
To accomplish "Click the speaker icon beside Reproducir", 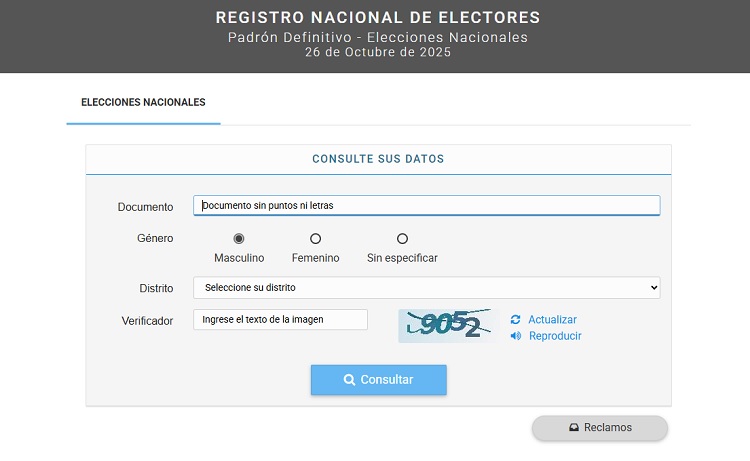I will (x=516, y=336).
